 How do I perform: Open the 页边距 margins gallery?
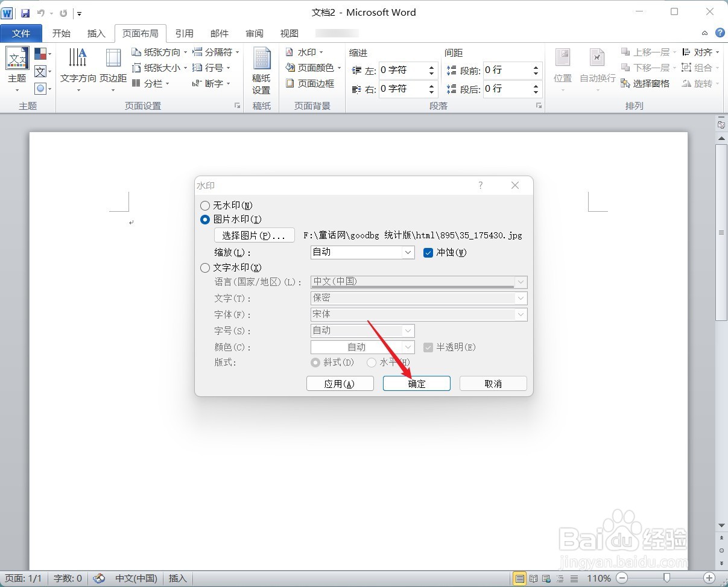coord(112,68)
